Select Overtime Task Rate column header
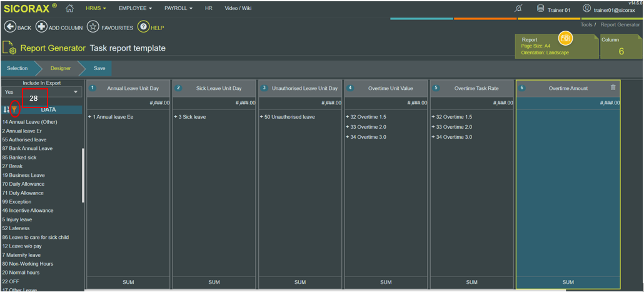 click(x=471, y=88)
